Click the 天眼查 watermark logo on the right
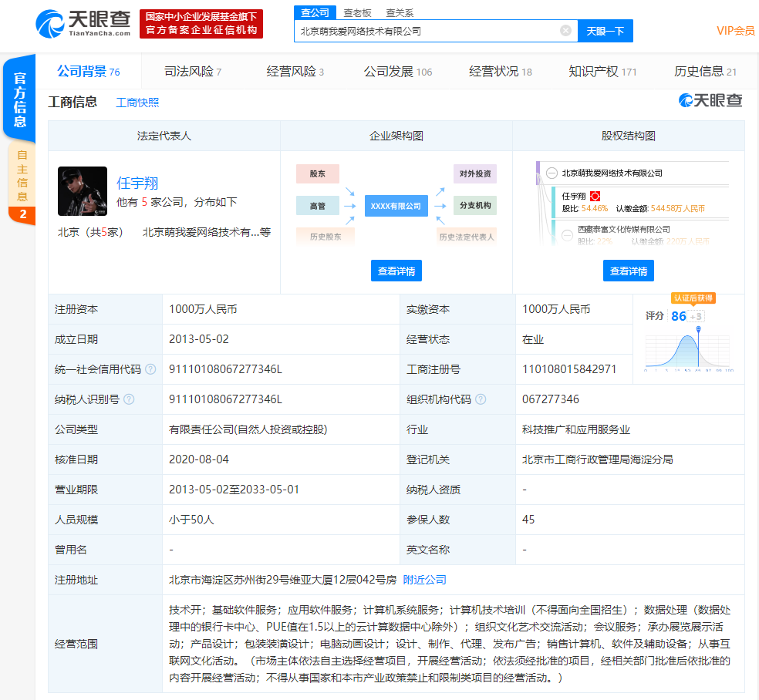Viewport: 759px width, 700px height. (x=710, y=101)
